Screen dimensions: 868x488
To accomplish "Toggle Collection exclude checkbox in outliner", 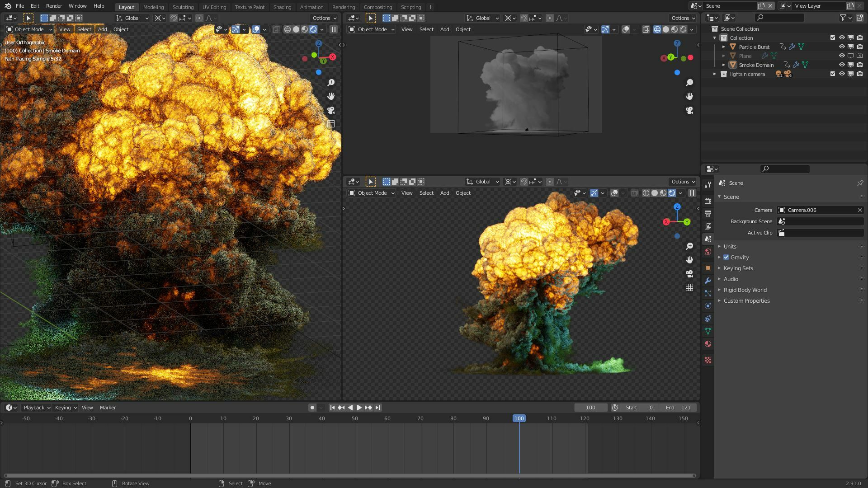I will click(x=832, y=38).
